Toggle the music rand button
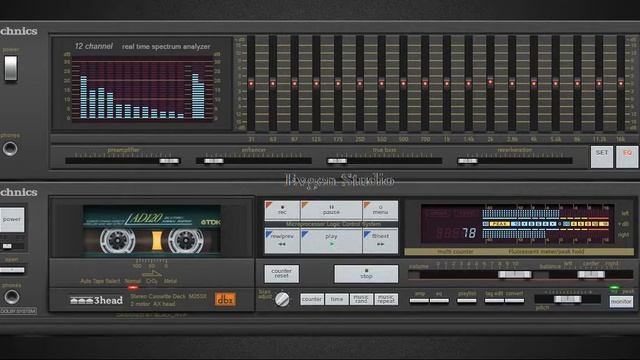 [361, 299]
